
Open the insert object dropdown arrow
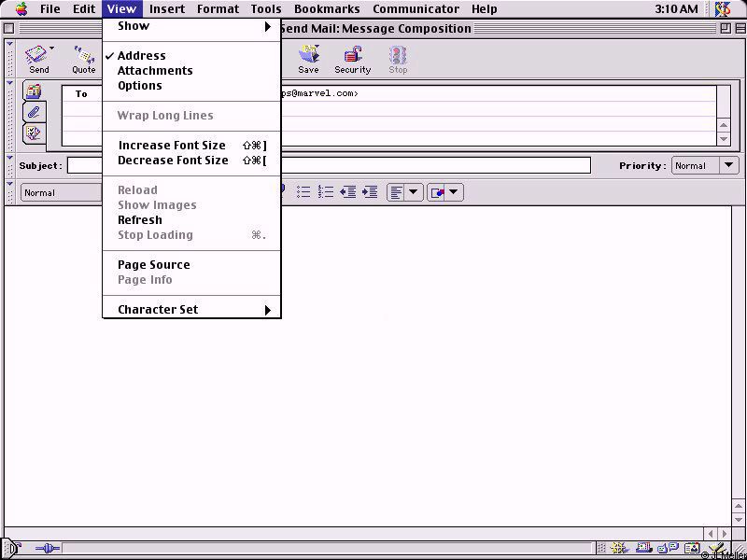tap(453, 192)
